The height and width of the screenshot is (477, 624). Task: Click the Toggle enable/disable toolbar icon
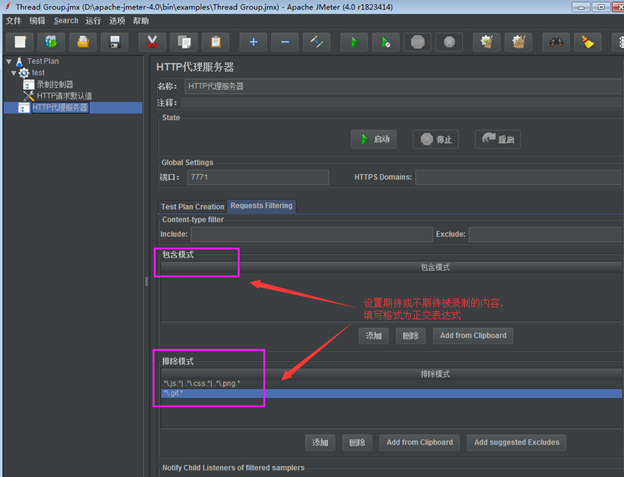(316, 42)
